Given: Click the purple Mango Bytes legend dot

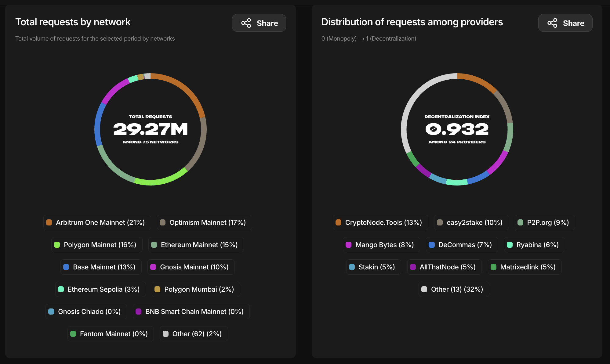Looking at the screenshot, I should [x=349, y=244].
